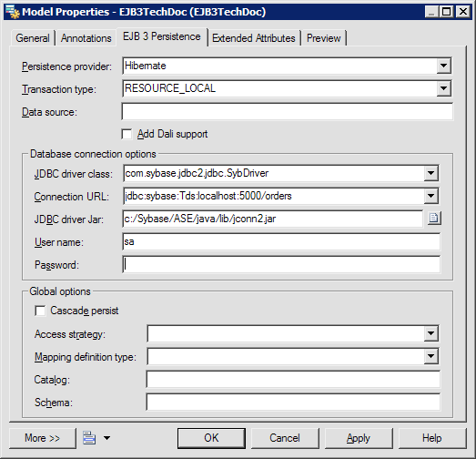
Task: Expand the JDBC driver class dropdown
Action: [x=430, y=173]
